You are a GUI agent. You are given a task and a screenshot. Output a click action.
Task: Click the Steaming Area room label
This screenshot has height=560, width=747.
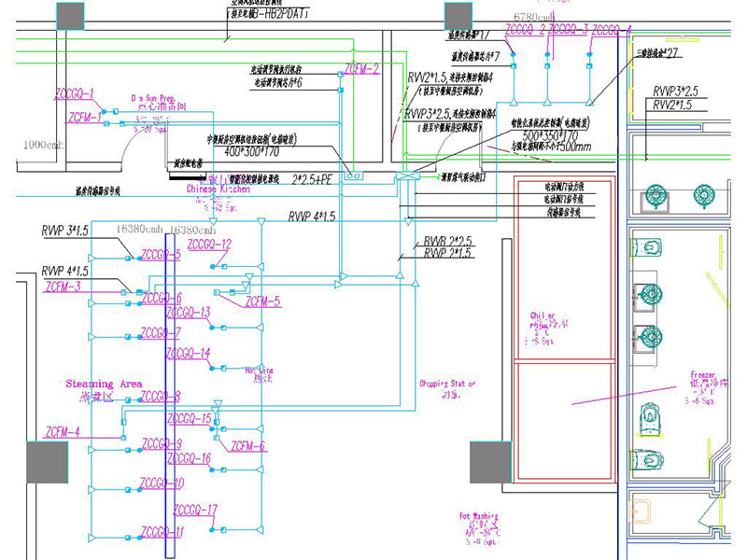[104, 385]
